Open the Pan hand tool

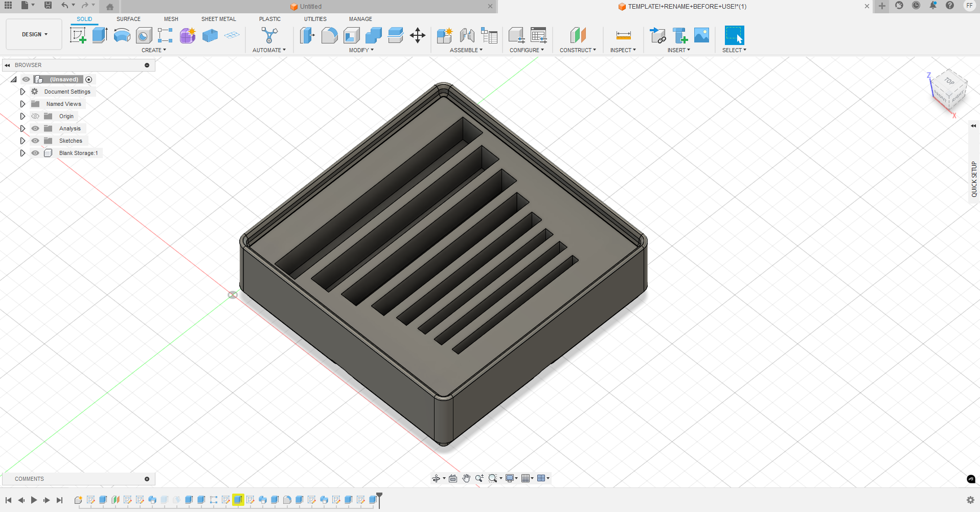coord(466,478)
